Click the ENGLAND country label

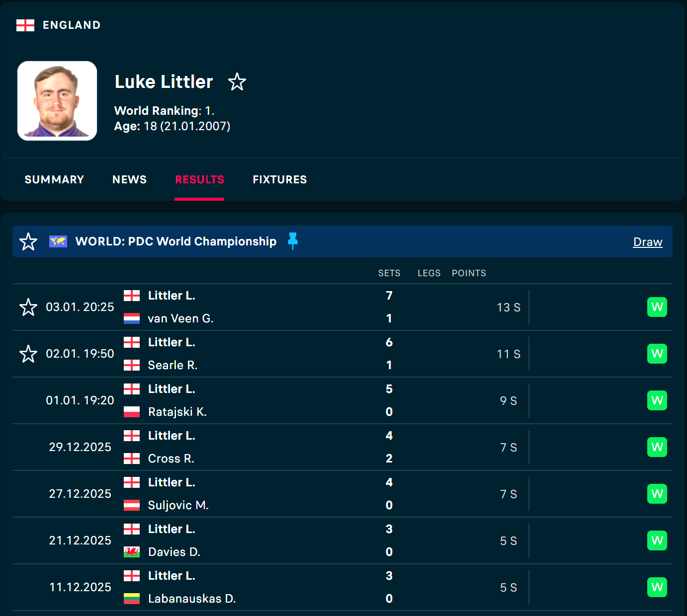72,25
